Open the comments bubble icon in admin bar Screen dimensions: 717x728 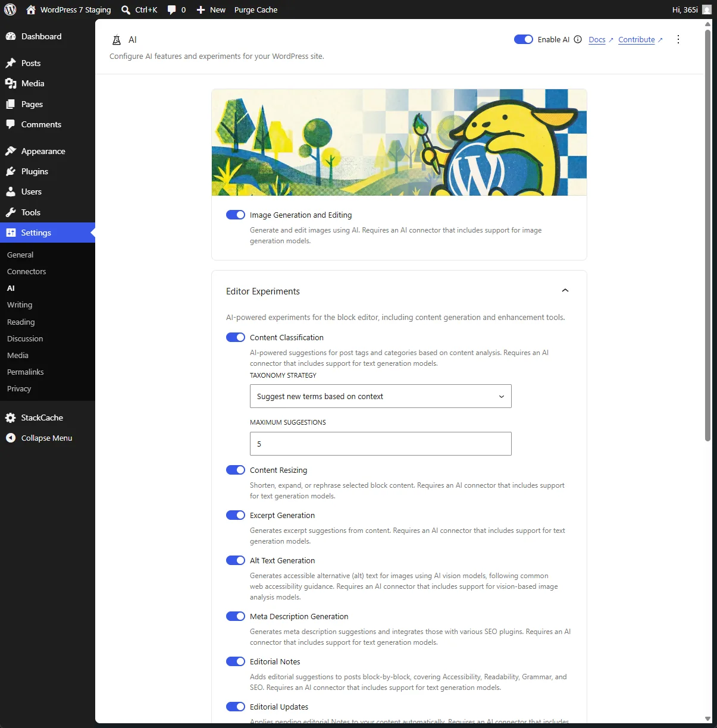pos(172,10)
